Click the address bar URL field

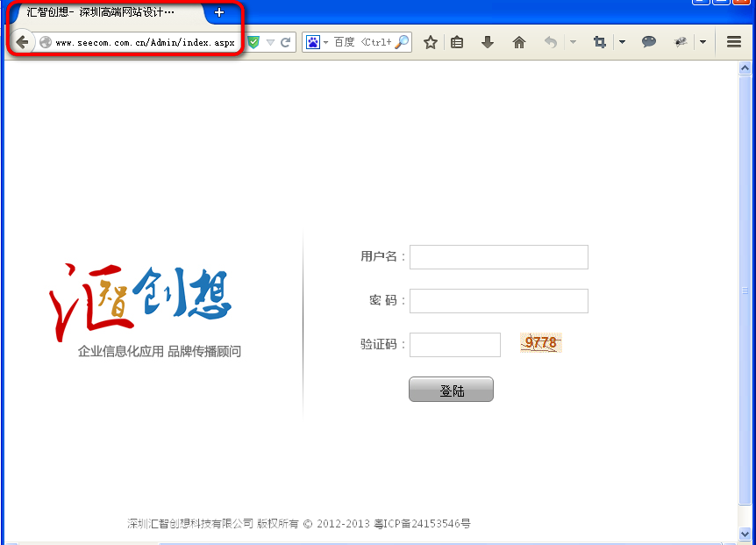pyautogui.click(x=145, y=42)
